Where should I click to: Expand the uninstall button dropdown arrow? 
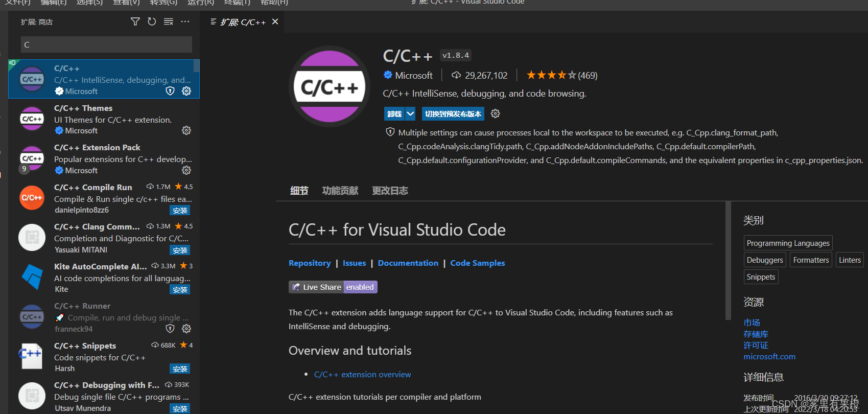(x=410, y=113)
